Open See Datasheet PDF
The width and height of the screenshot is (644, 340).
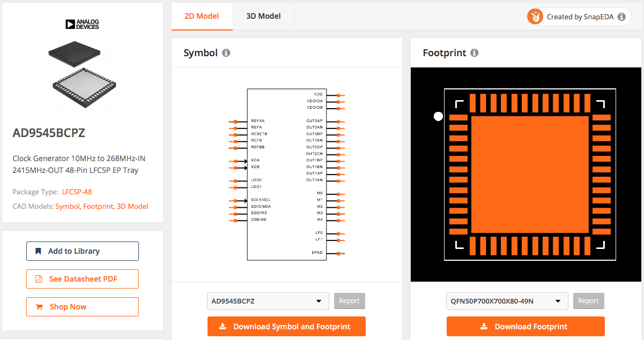coord(83,279)
